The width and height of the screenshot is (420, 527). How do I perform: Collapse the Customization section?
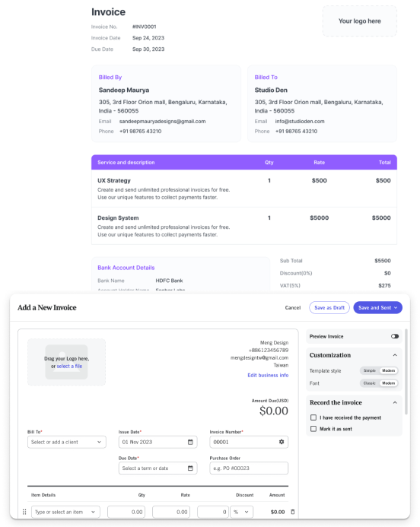point(395,355)
